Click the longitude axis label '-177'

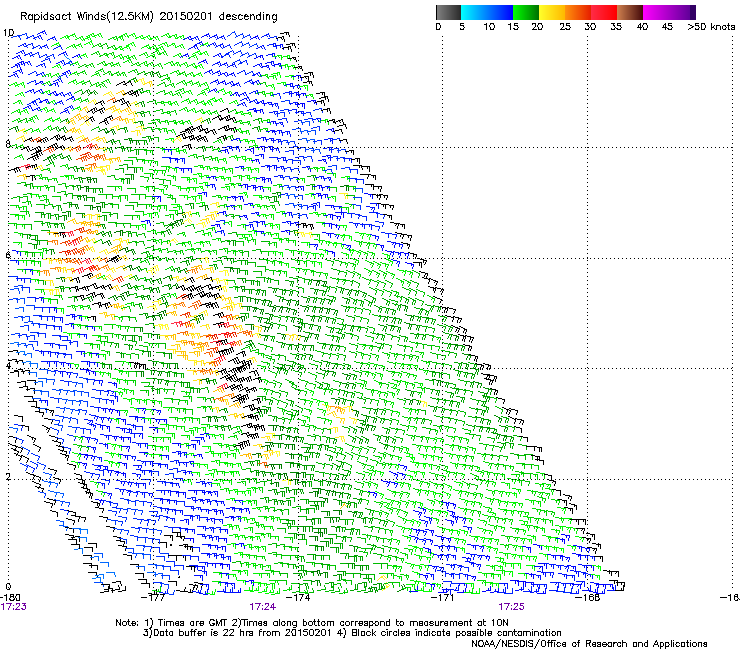point(153,597)
